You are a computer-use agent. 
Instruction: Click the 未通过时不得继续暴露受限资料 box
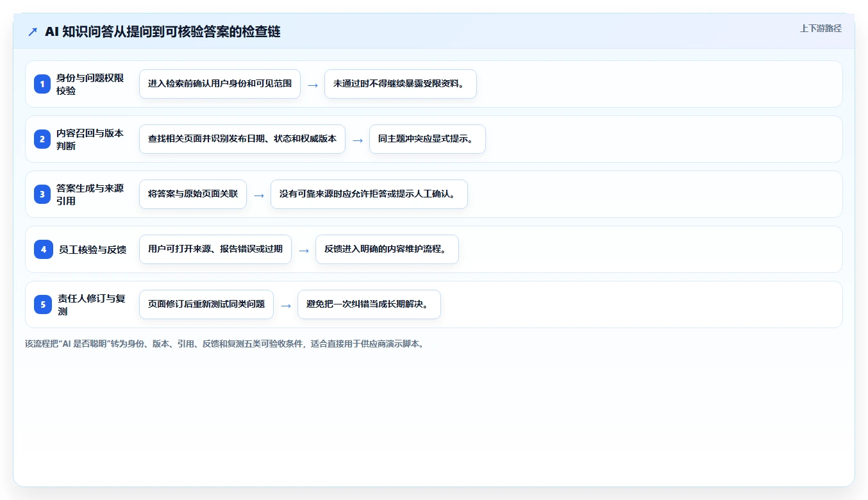401,84
